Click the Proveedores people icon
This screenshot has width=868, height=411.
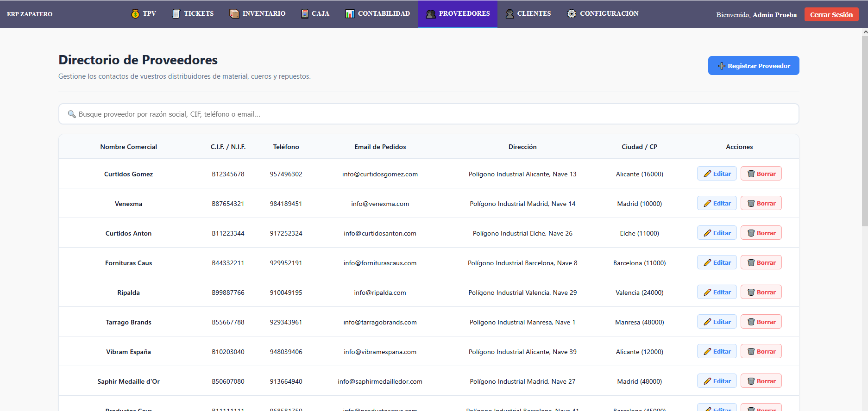tap(431, 14)
